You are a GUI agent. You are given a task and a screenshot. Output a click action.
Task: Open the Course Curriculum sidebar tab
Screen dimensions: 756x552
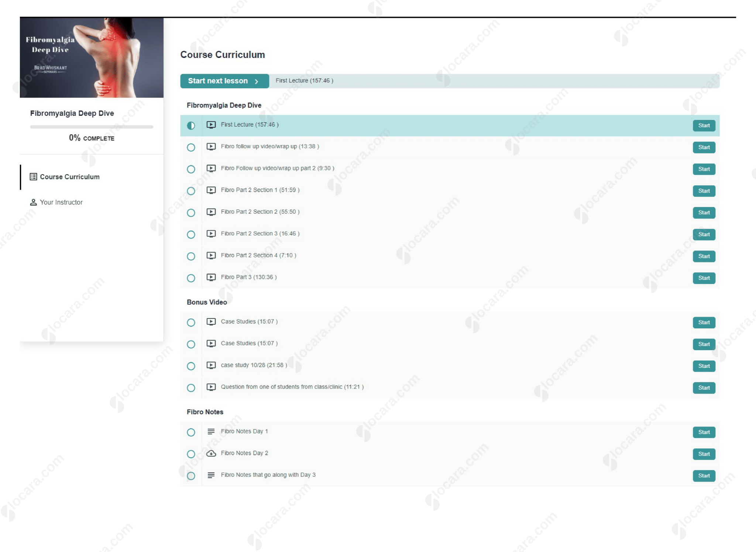69,177
